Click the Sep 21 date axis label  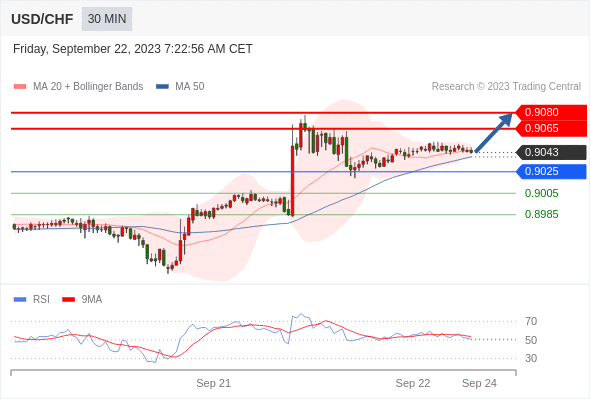[x=213, y=383]
